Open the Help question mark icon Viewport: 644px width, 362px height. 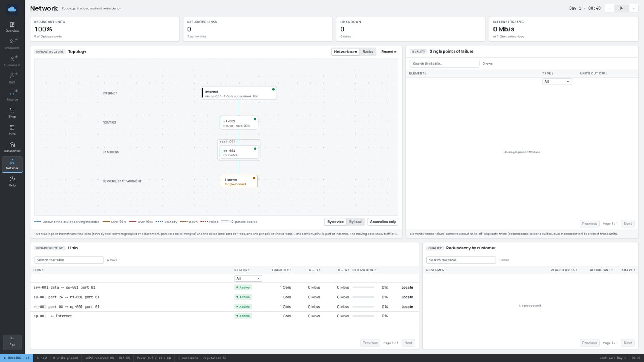point(12,179)
